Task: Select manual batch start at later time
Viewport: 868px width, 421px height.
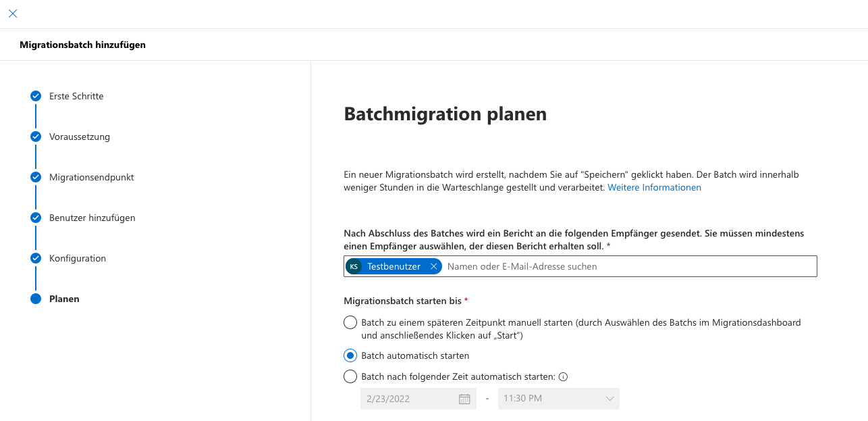Action: [x=350, y=322]
